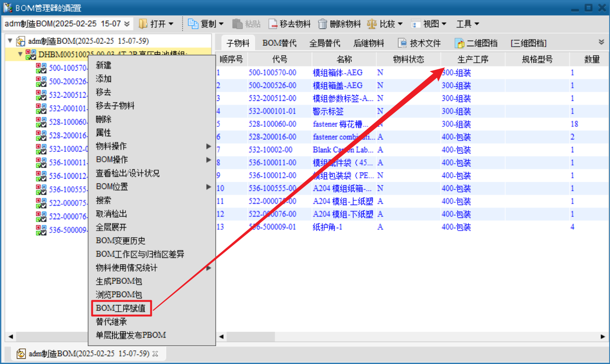Click the 数量 column header
Viewport: 610px width, 364px height.
tap(592, 59)
